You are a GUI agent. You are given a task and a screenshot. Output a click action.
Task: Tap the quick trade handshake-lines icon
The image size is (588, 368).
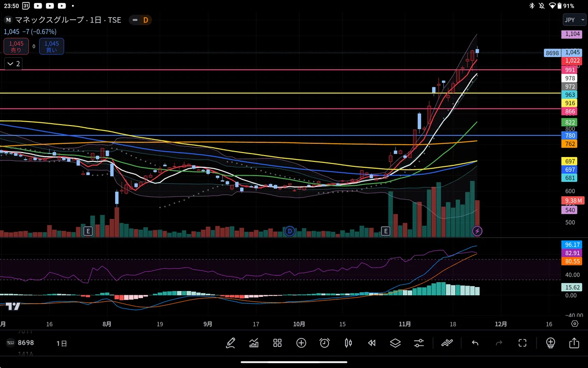click(447, 343)
